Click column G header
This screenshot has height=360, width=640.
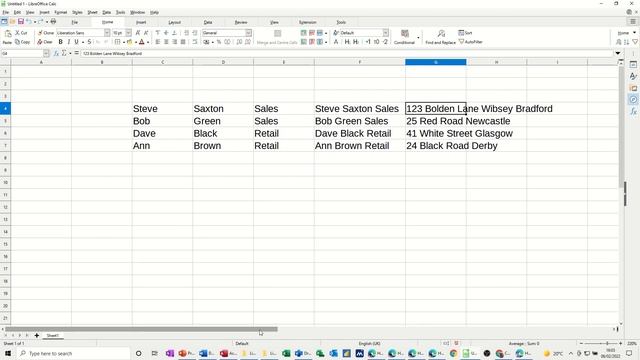(x=436, y=62)
